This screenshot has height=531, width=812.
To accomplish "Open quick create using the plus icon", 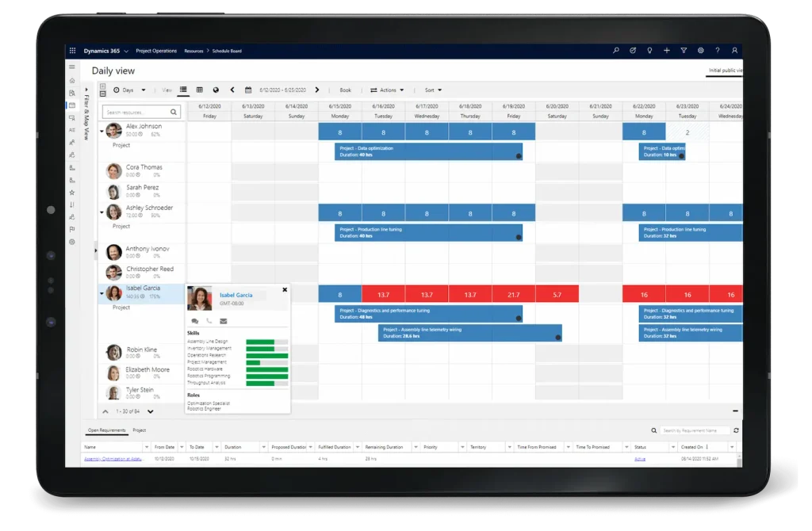I will (667, 50).
